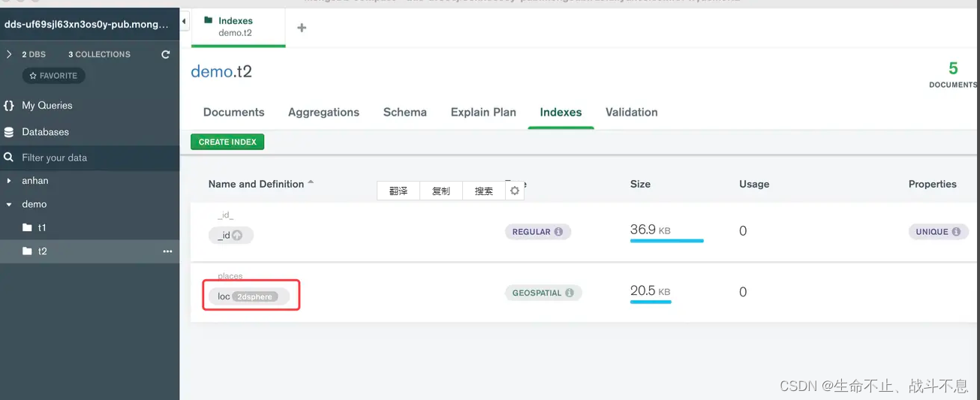Screen dimensions: 980x400
Task: Click the search magnifier icon
Action: coord(9,158)
